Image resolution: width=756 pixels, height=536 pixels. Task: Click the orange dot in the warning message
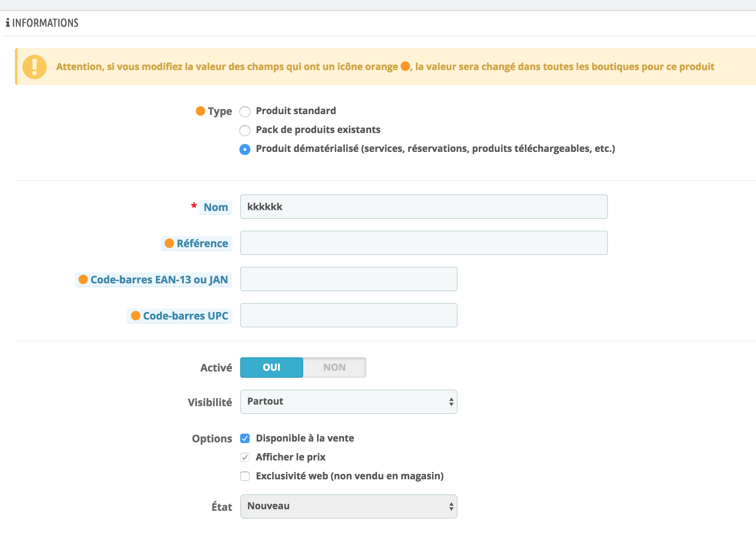coord(405,66)
